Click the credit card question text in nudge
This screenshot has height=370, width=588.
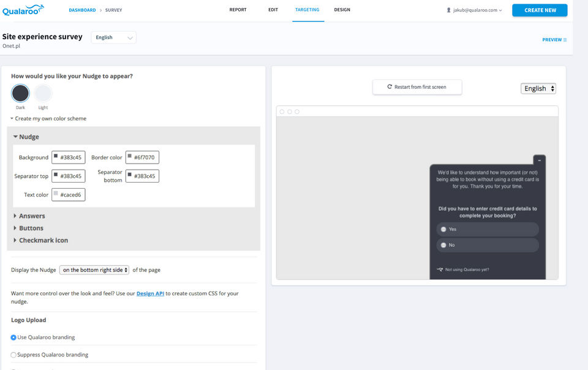488,212
